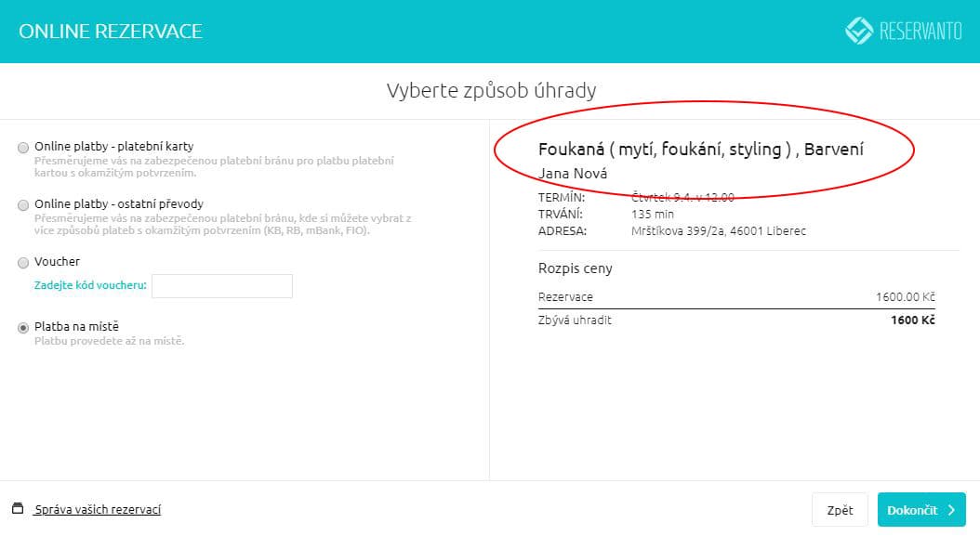The width and height of the screenshot is (980, 536).
Task: Click the Zadejte kód voucheru label
Action: tap(91, 286)
